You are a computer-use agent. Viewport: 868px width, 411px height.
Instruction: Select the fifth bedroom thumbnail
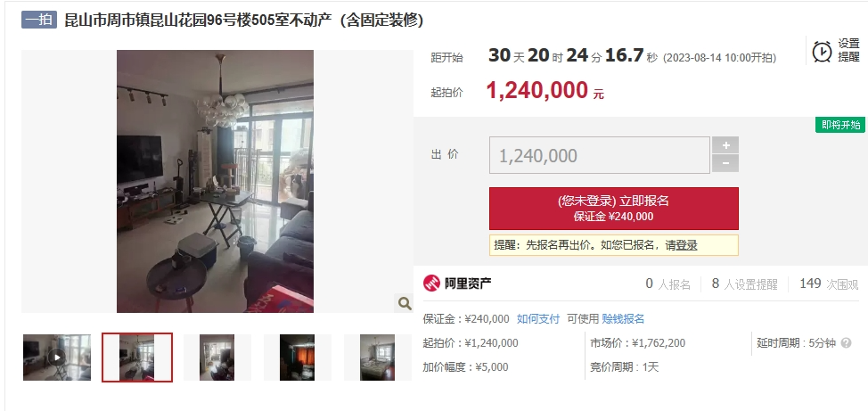pos(378,358)
